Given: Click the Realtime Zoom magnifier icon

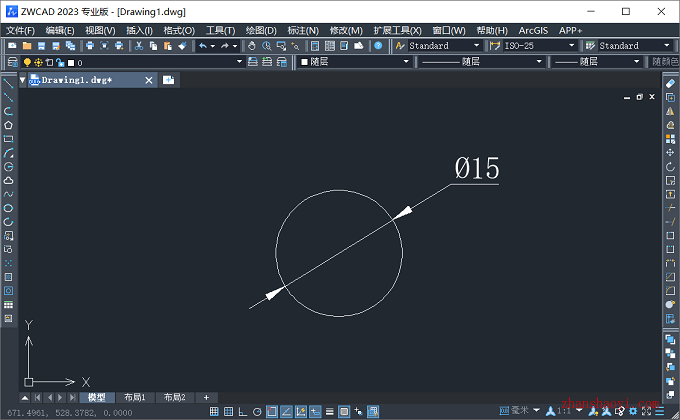Looking at the screenshot, I should pos(266,46).
